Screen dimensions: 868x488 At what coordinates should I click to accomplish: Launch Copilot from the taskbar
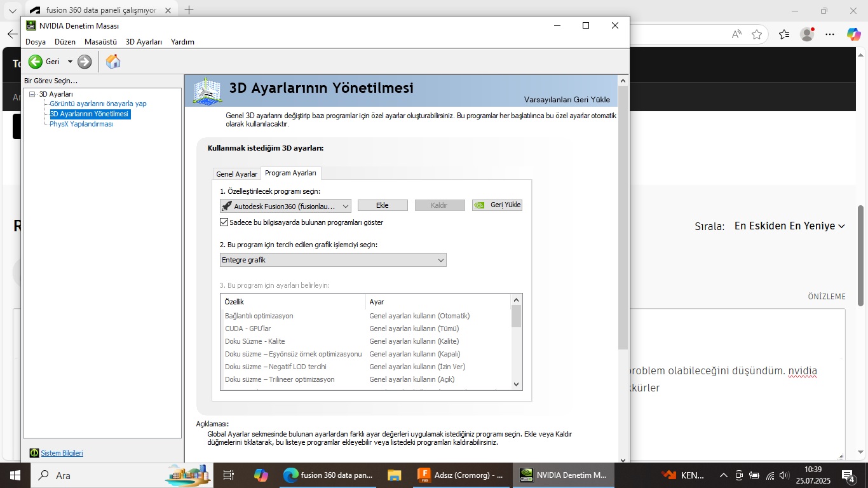[261, 475]
